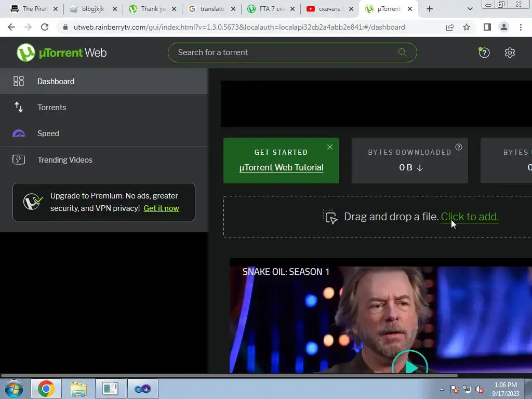Screen dimensions: 532x399
Task: Click the Premium upgrade µTorrent icon
Action: coord(33,202)
